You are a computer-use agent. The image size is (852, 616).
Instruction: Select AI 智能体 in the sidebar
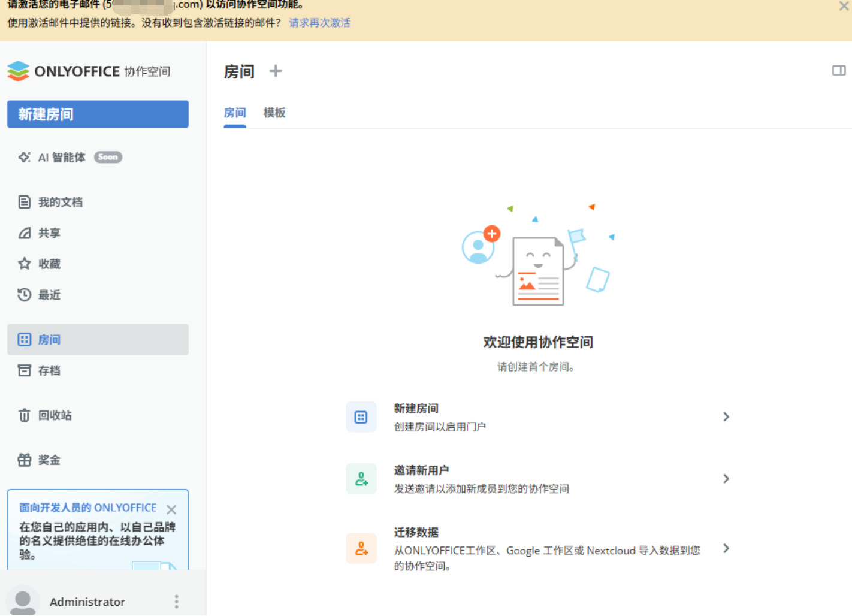(x=62, y=157)
